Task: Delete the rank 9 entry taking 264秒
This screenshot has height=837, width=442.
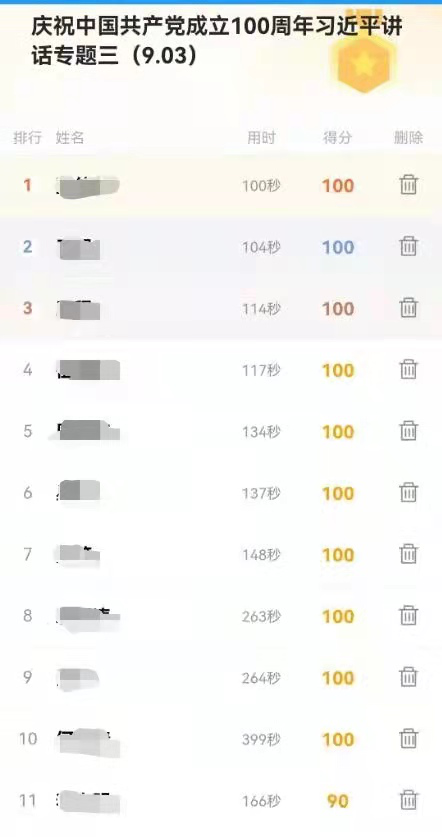Action: (408, 677)
